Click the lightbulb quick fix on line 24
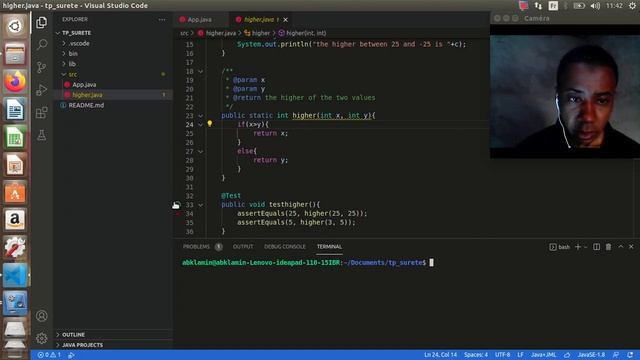This screenshot has width=640, height=360. click(209, 124)
